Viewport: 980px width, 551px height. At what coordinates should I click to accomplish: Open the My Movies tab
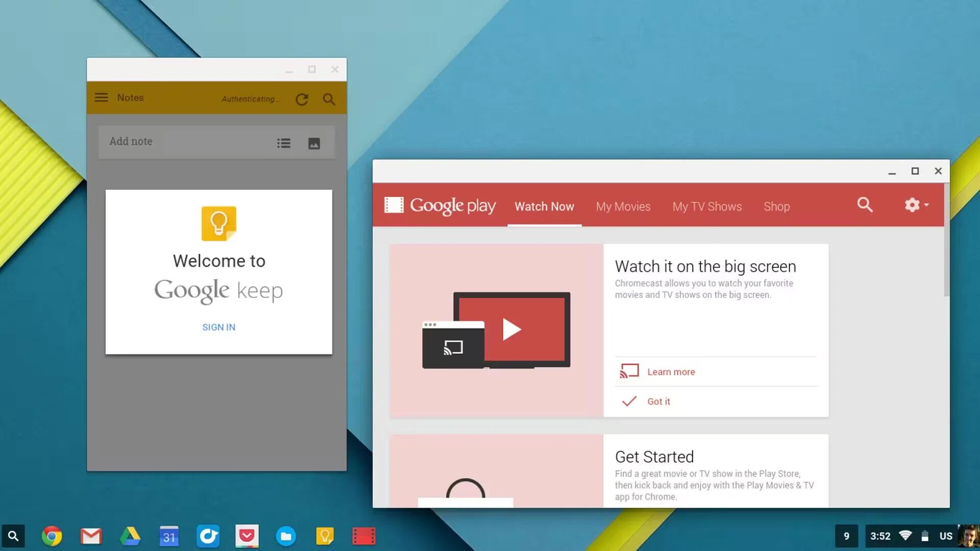(623, 206)
